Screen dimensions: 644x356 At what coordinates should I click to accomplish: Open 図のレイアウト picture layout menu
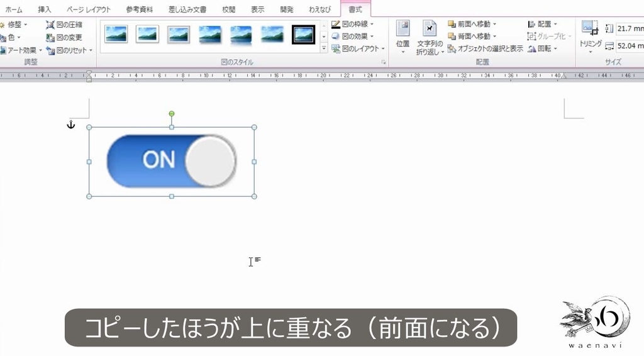358,48
